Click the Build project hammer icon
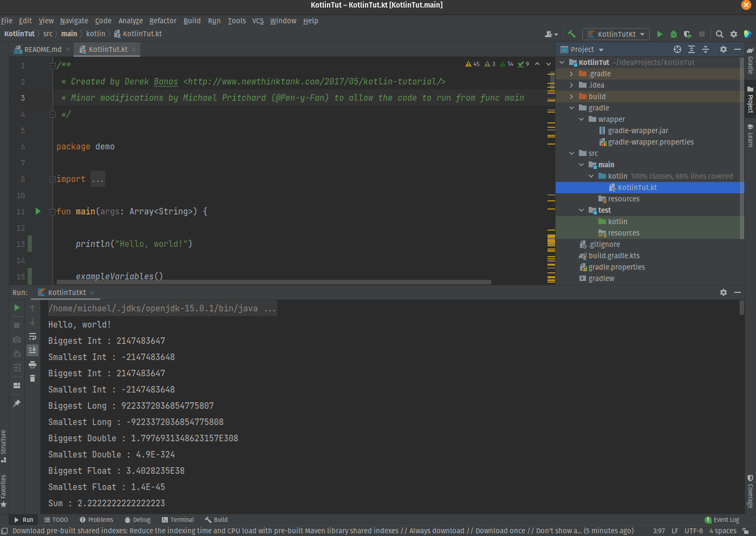This screenshot has width=756, height=536. [x=571, y=34]
